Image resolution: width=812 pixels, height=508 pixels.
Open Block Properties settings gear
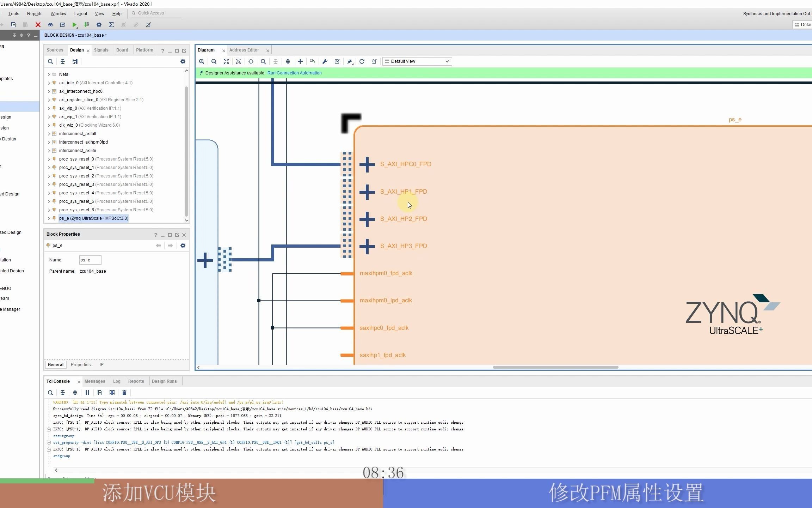(x=183, y=246)
